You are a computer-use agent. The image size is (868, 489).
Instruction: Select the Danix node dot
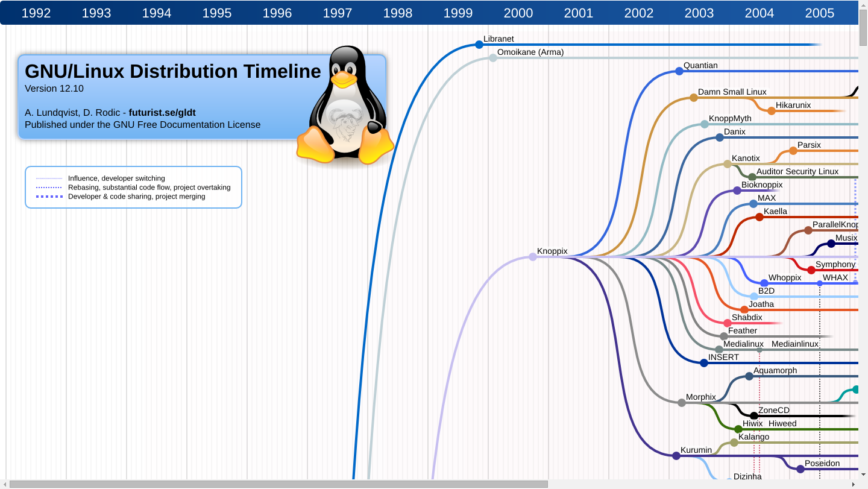point(720,137)
